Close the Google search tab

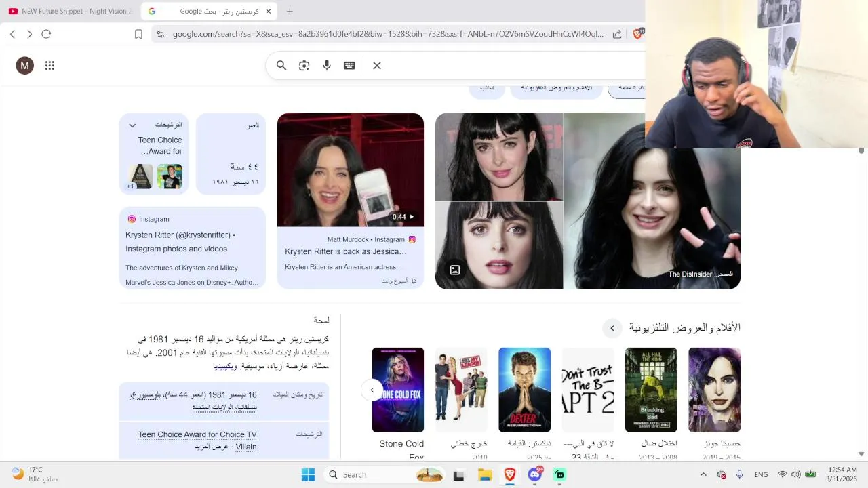pos(269,11)
